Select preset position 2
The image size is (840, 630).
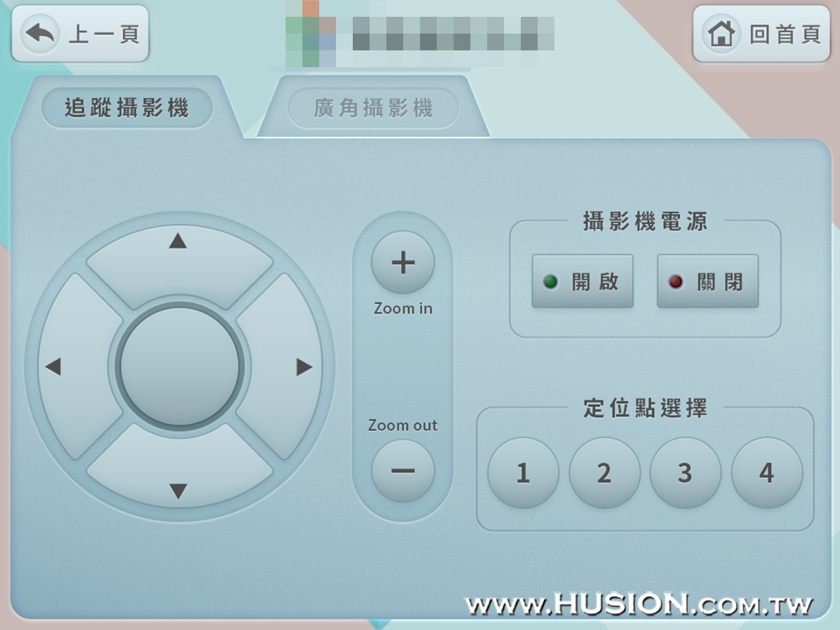(604, 473)
